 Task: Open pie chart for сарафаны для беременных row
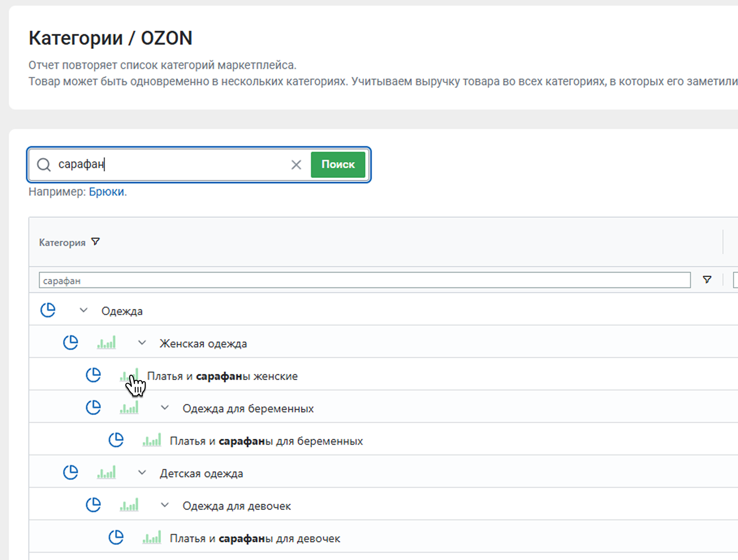pos(116,440)
